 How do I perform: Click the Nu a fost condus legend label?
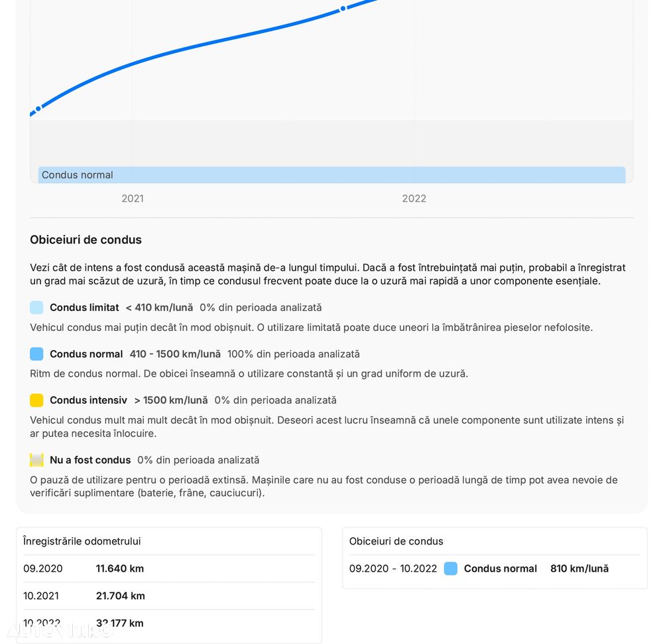(x=90, y=460)
